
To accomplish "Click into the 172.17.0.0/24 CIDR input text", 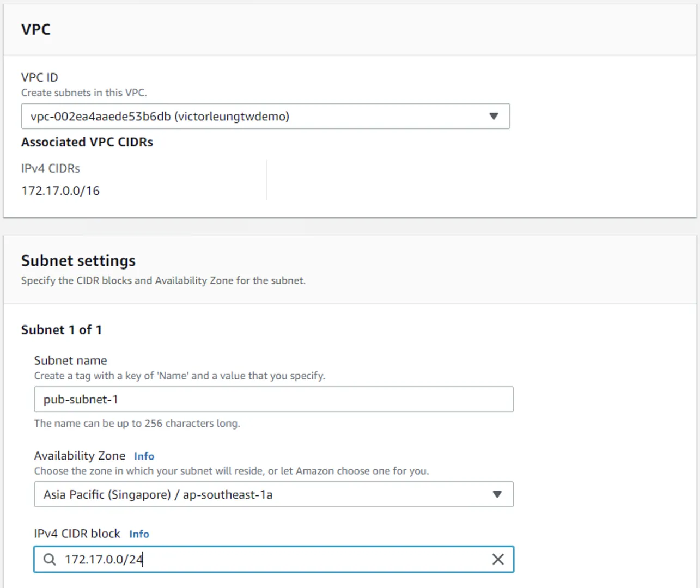I will tap(104, 559).
